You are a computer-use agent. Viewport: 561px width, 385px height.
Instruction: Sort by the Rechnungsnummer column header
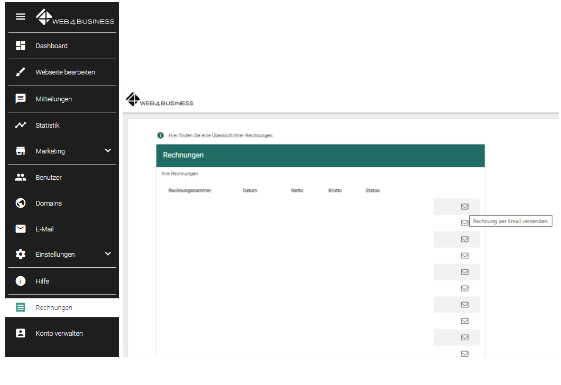190,190
